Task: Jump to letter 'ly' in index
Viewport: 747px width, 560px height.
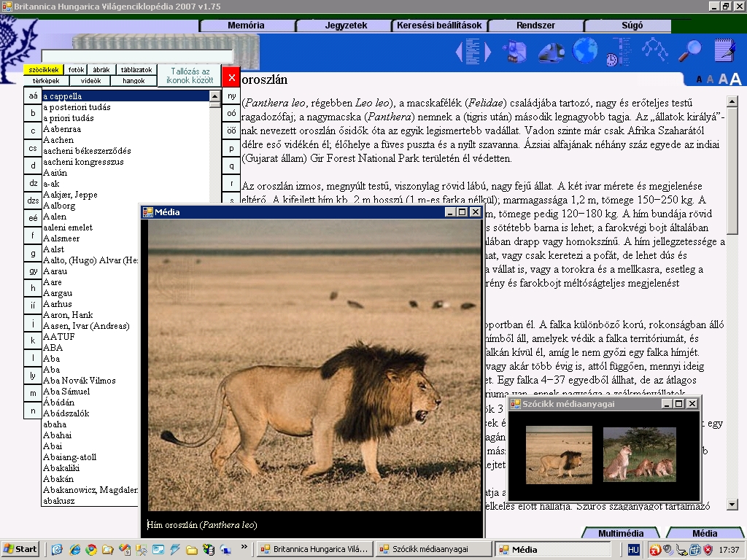Action: point(33,376)
